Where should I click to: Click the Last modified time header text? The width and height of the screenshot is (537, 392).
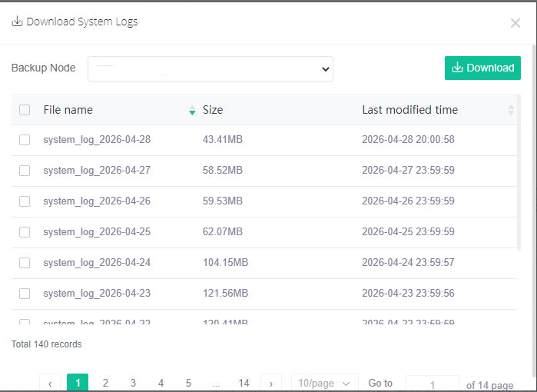410,110
